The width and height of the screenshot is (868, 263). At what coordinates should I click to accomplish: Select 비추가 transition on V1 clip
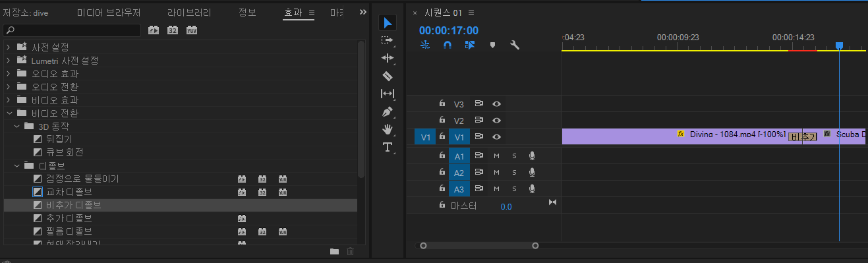[x=803, y=136]
